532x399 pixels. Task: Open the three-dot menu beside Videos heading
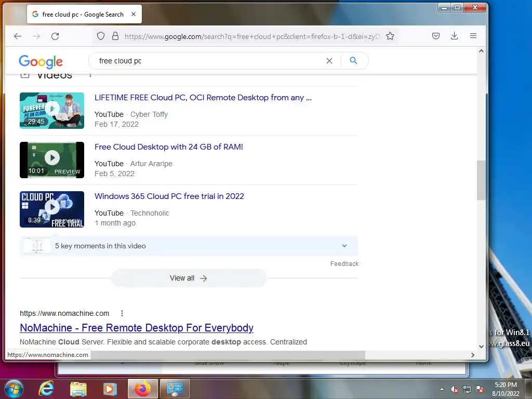[90, 75]
